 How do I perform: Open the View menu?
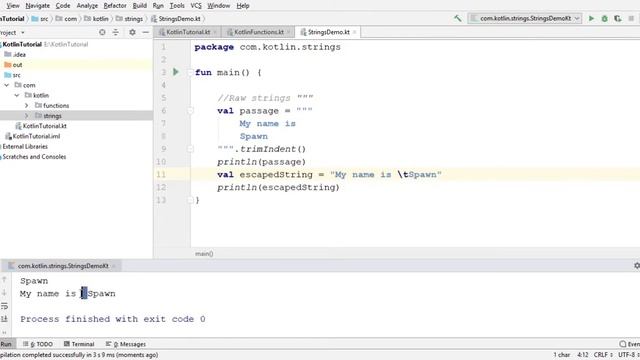pyautogui.click(x=13, y=6)
